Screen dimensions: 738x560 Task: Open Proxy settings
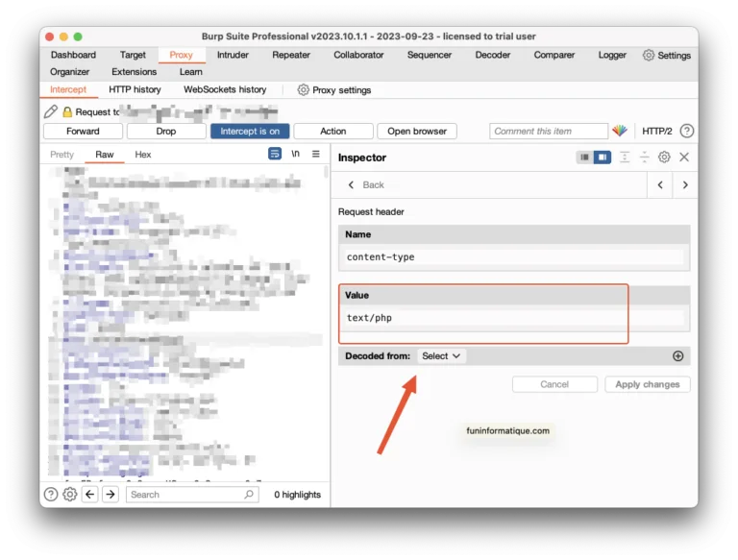point(334,90)
